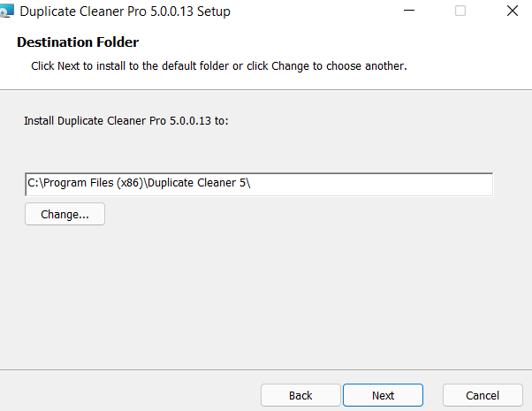Minimize the Setup window
The height and width of the screenshot is (411, 532).
[409, 11]
